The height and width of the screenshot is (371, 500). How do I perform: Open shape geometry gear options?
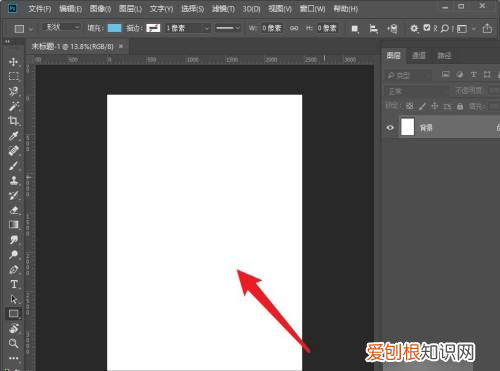click(x=414, y=29)
